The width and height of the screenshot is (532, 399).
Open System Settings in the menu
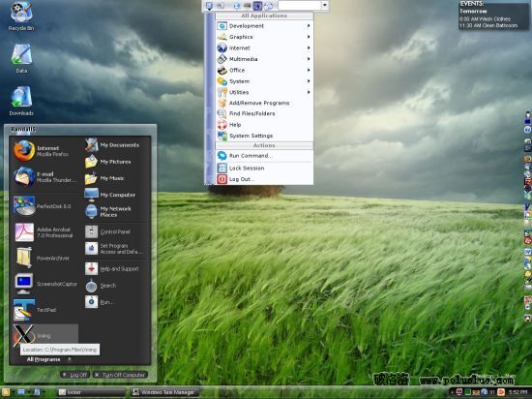264,136
